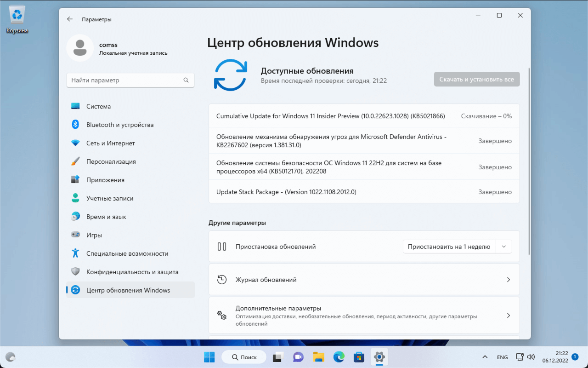
Task: Click network and volume tray icons
Action: (525, 357)
